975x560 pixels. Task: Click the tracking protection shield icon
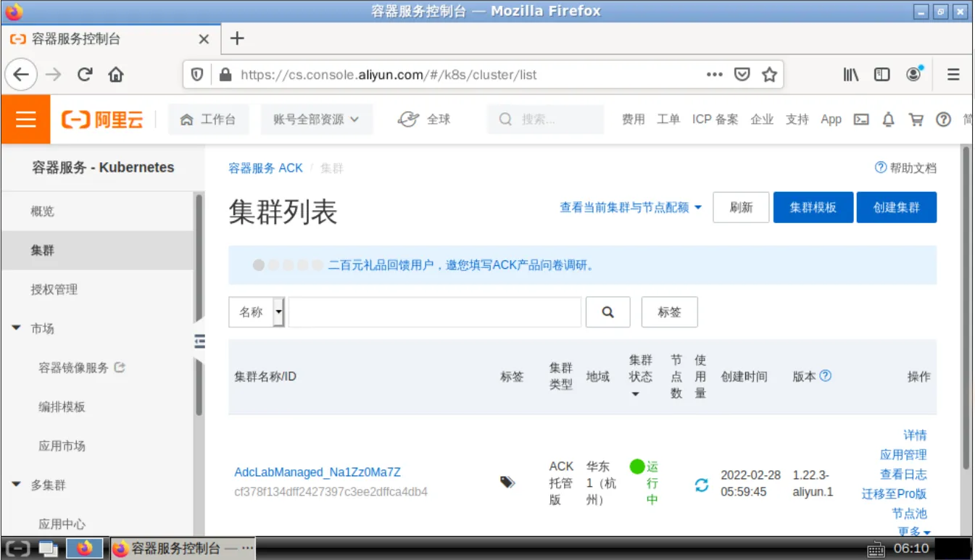[x=196, y=75]
